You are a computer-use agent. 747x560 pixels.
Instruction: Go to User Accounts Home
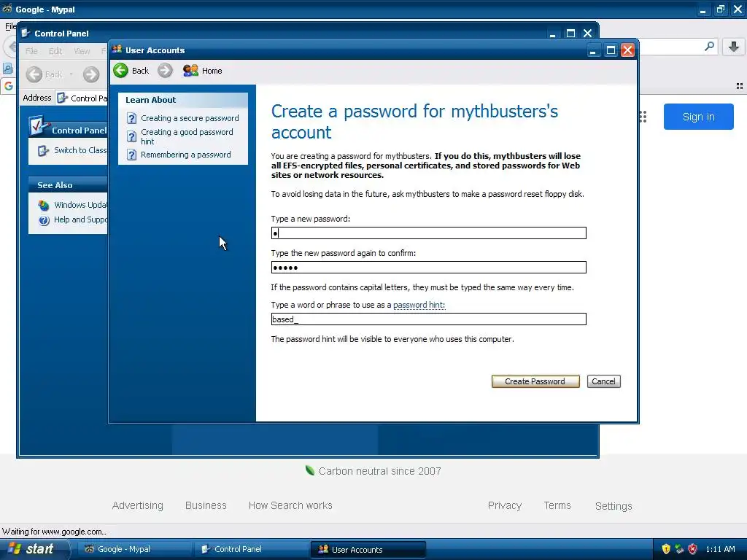pos(203,71)
